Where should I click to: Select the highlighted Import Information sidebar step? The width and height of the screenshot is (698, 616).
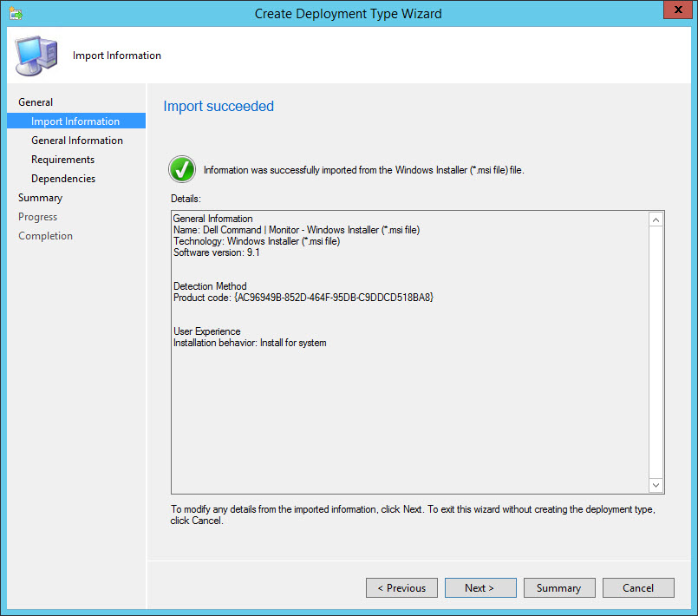click(x=75, y=121)
